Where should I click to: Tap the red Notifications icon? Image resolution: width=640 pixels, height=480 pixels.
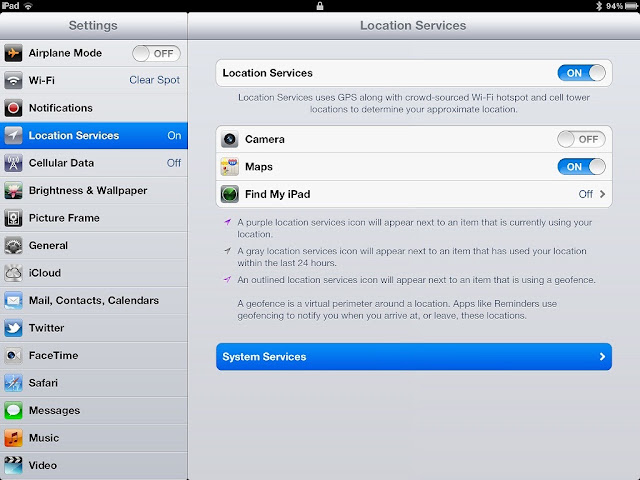[13, 108]
